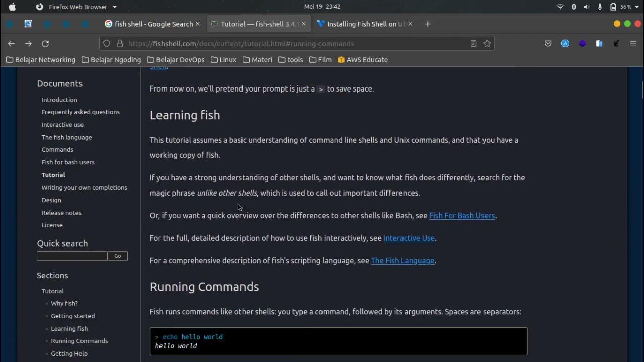This screenshot has width=644, height=362.
Task: Toggle reader view icon in address bar
Action: [x=473, y=44]
